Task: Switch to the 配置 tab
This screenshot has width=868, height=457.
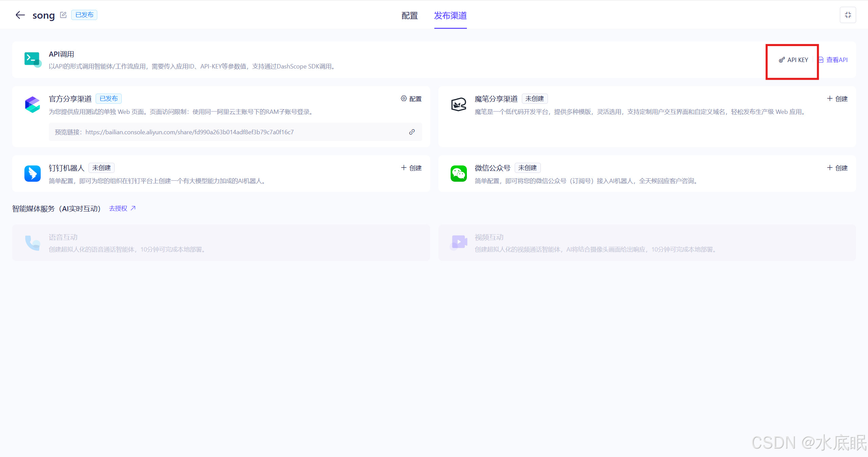Action: (410, 16)
